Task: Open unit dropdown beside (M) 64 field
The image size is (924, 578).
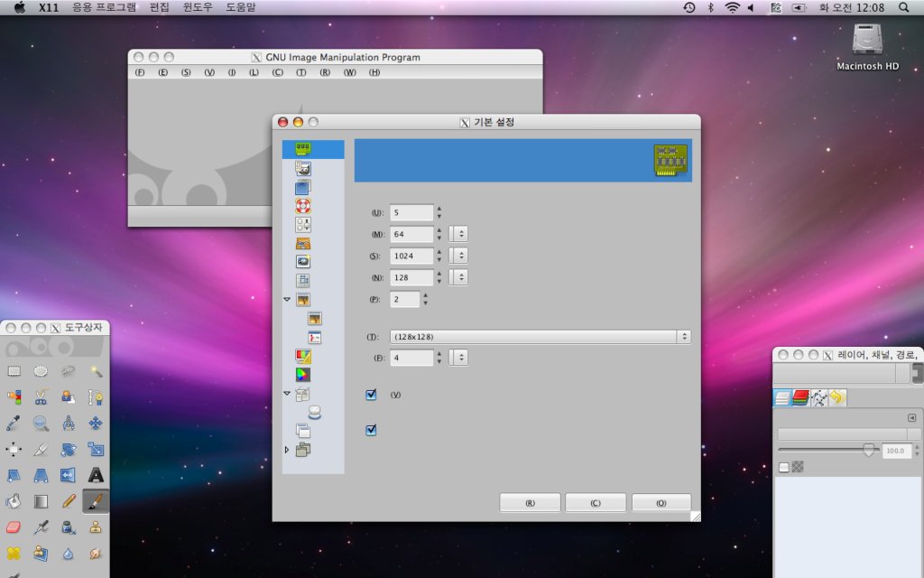Action: tap(459, 234)
